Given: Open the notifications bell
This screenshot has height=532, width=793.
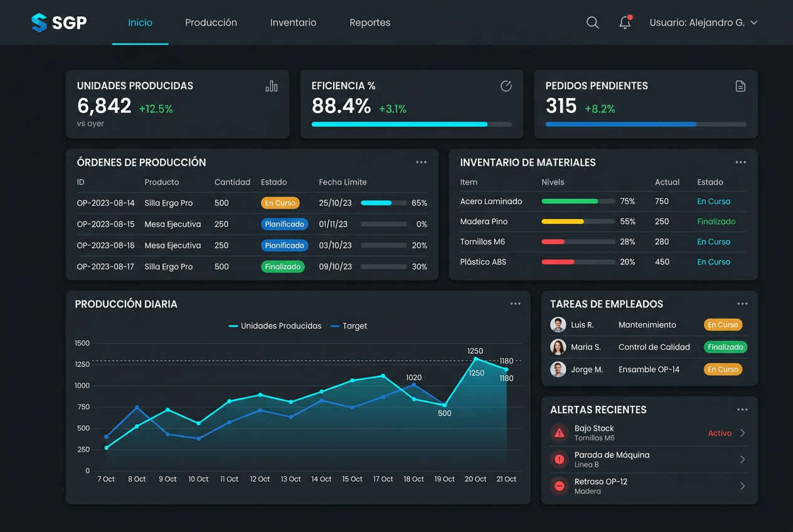Looking at the screenshot, I should coord(625,23).
